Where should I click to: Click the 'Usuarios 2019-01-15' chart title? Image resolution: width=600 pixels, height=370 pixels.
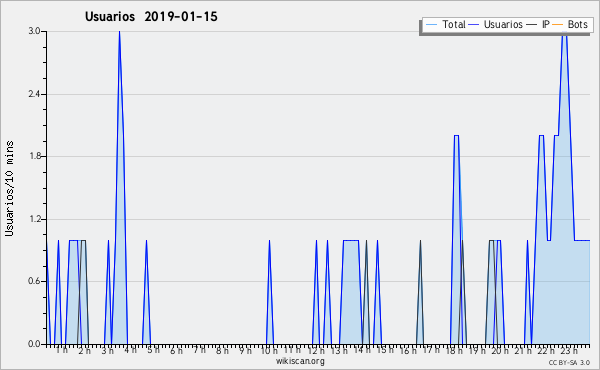tap(151, 17)
